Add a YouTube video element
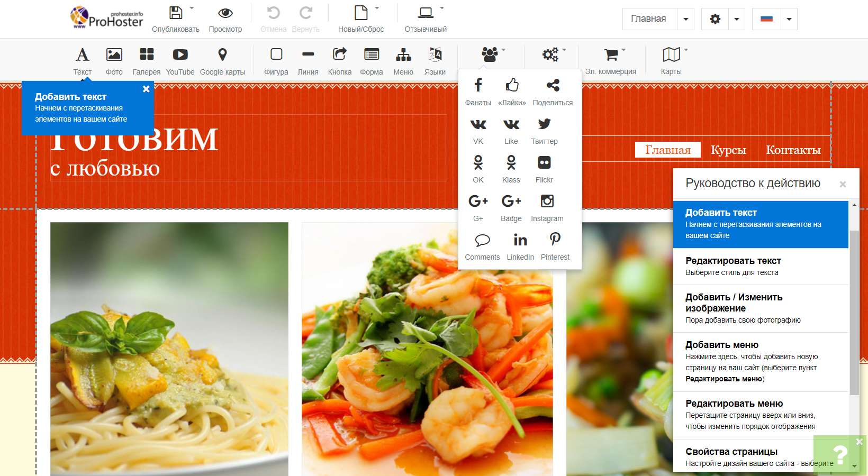This screenshot has height=476, width=868. 180,55
